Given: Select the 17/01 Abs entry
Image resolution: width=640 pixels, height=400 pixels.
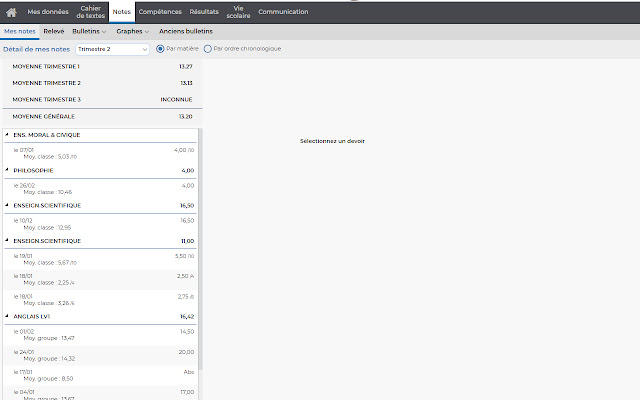Looking at the screenshot, I should (x=100, y=375).
